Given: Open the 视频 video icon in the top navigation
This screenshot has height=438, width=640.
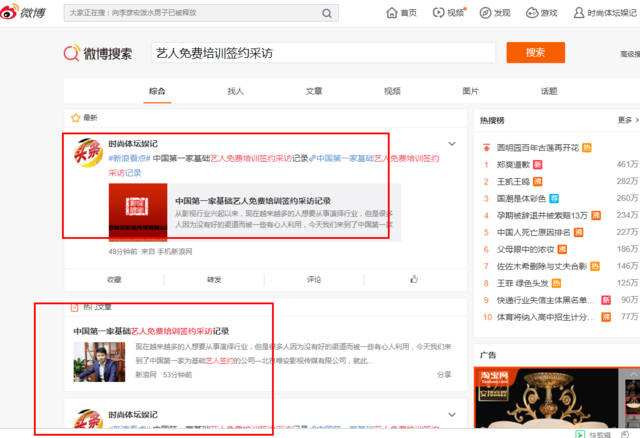Looking at the screenshot, I should pyautogui.click(x=438, y=13).
